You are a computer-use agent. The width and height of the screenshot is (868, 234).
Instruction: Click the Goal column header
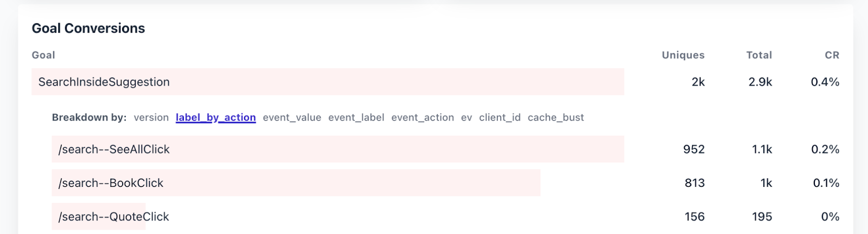tap(43, 55)
